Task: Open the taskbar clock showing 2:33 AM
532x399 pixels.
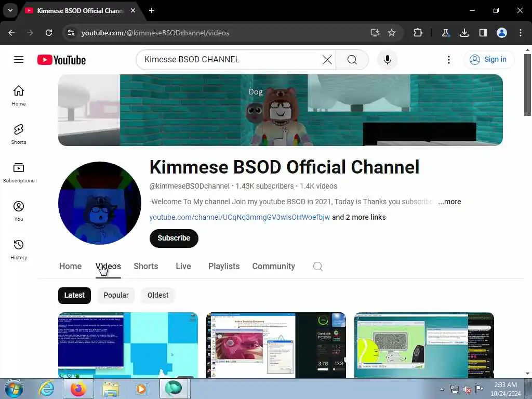Action: (x=506, y=389)
